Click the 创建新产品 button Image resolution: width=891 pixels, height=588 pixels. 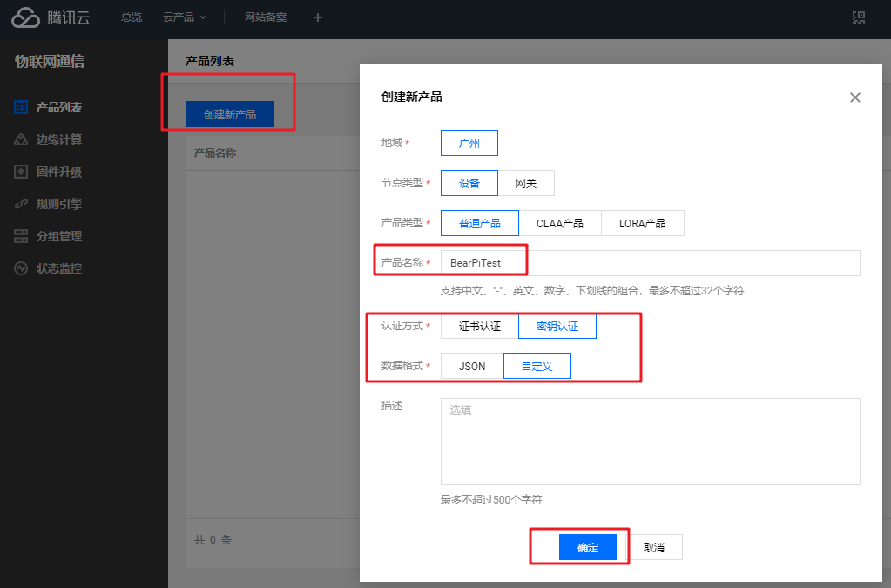(x=230, y=114)
